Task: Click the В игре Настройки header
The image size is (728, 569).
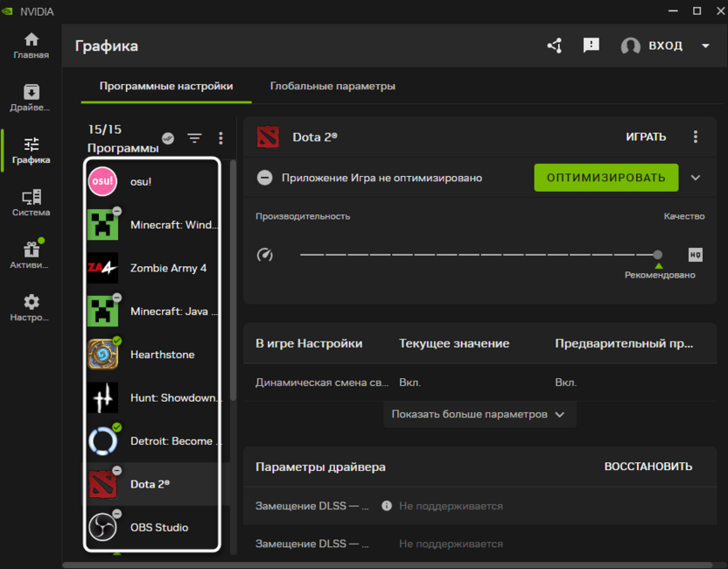Action: pos(309,344)
